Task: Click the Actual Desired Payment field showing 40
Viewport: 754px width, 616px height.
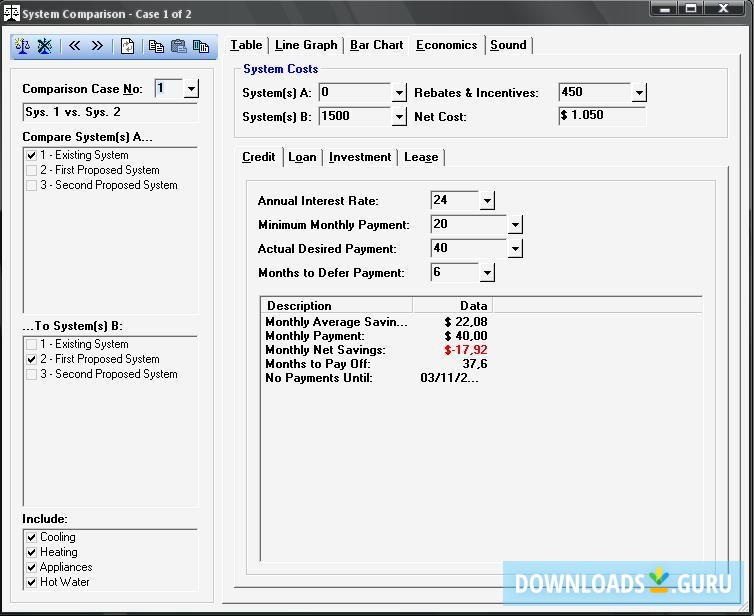Action: (469, 249)
